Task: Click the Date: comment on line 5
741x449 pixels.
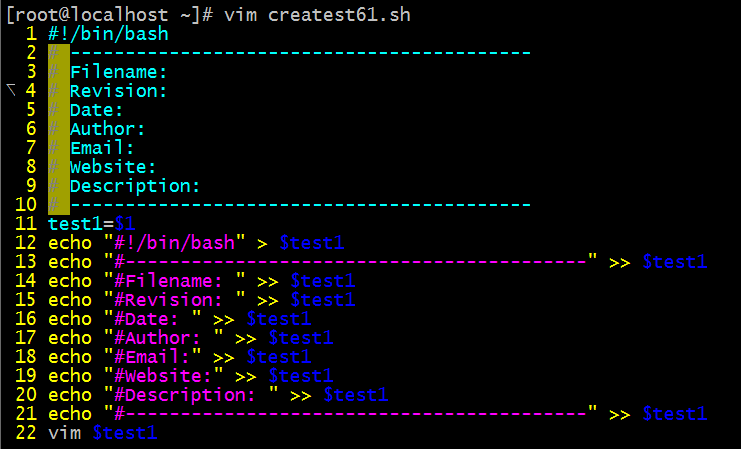Action: pos(96,110)
